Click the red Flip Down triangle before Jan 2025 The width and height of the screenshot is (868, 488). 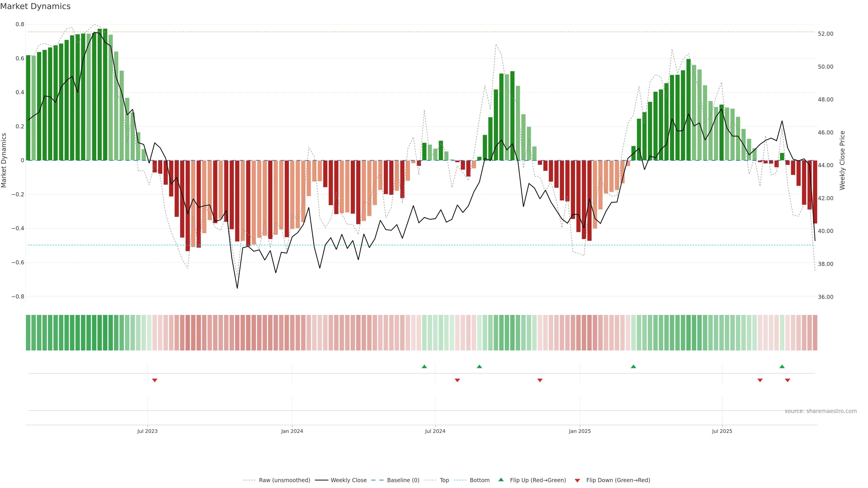click(x=540, y=380)
